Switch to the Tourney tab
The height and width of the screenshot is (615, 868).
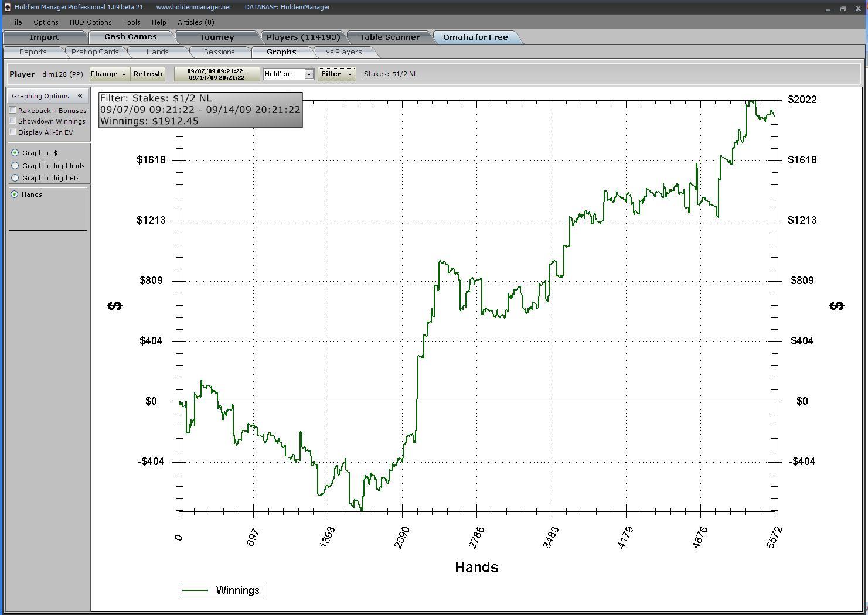[217, 37]
